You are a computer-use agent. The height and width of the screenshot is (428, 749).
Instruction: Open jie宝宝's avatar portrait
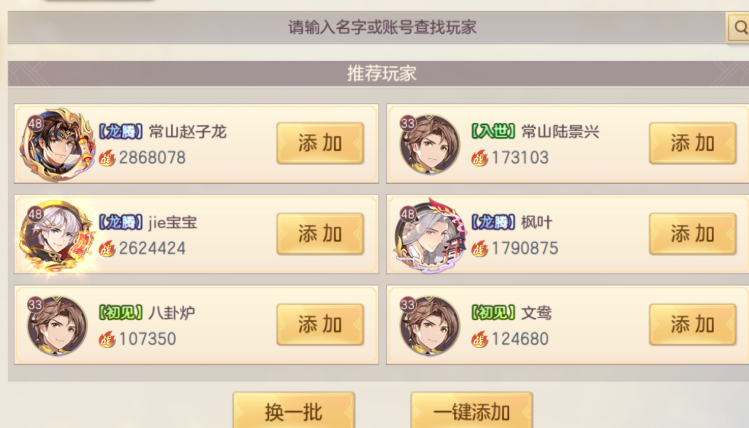(x=56, y=235)
